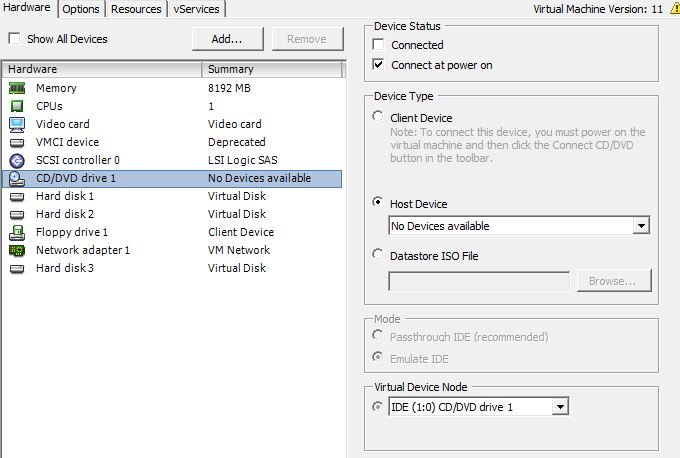Click the Network adapter 1 icon
680x458 pixels.
coord(17,250)
